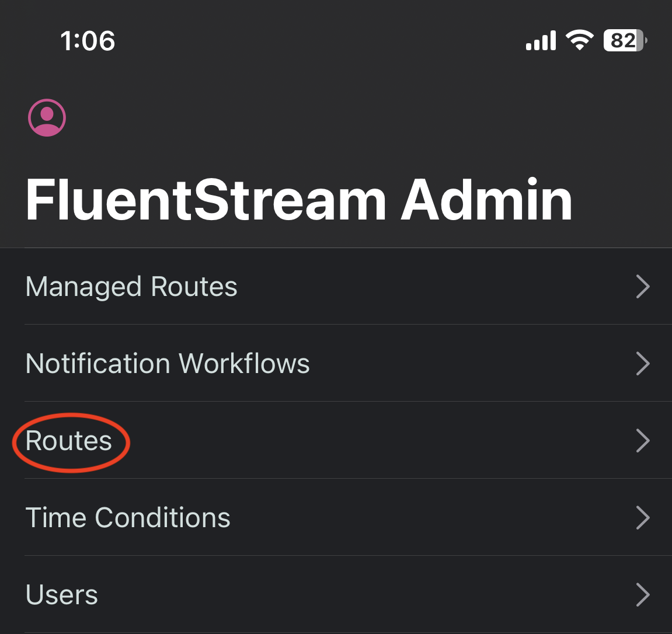
Task: Tap the battery indicator showing 82
Action: (624, 40)
